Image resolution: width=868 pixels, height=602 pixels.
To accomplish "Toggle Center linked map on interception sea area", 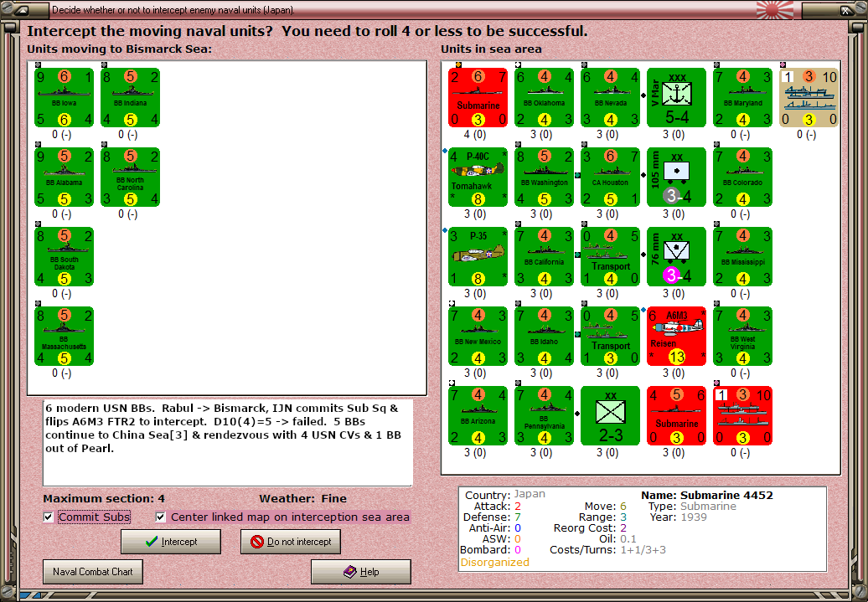I will pos(161,517).
